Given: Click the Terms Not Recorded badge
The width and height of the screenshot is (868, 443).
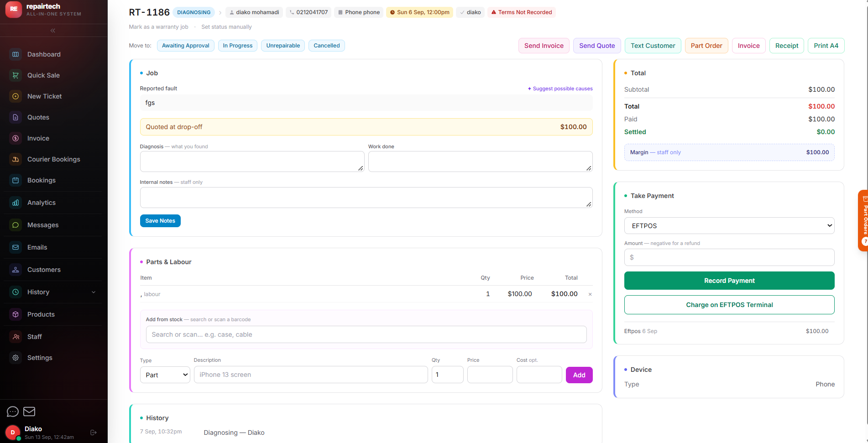Looking at the screenshot, I should point(521,12).
